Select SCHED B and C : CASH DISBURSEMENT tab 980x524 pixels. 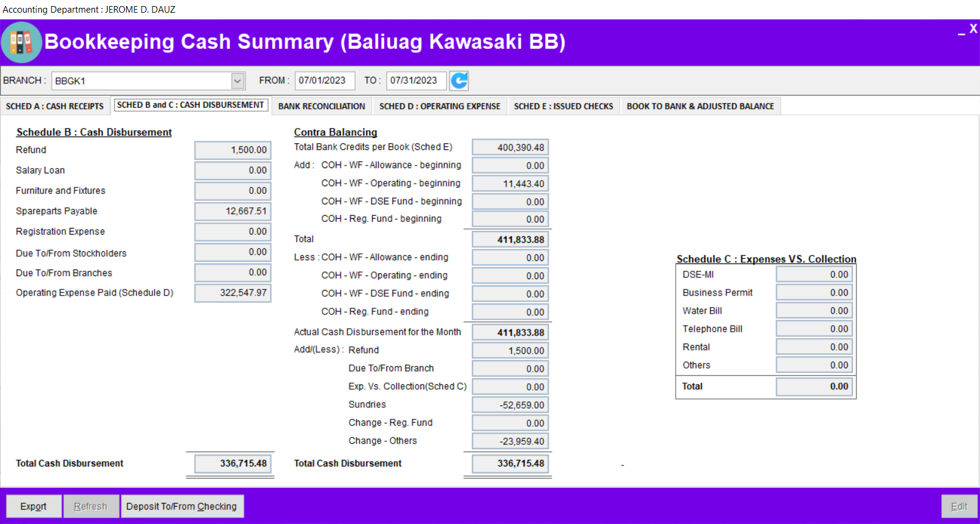(x=191, y=105)
